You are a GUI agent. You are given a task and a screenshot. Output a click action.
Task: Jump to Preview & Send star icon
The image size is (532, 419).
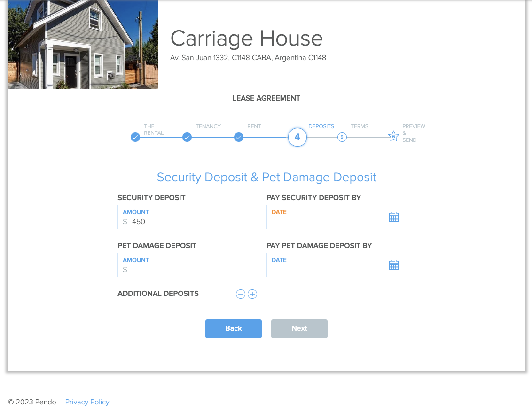(x=393, y=136)
